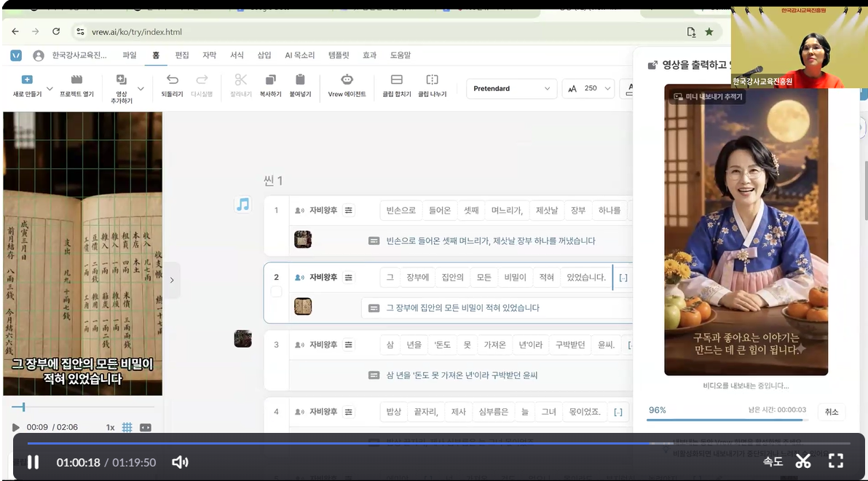Click the 복사하기 copy icon

pos(271,79)
